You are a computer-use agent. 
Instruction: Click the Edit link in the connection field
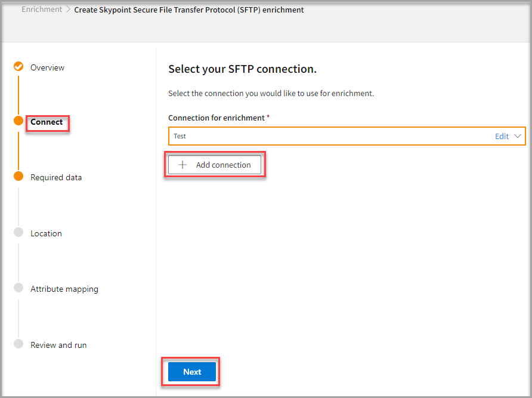coord(502,136)
